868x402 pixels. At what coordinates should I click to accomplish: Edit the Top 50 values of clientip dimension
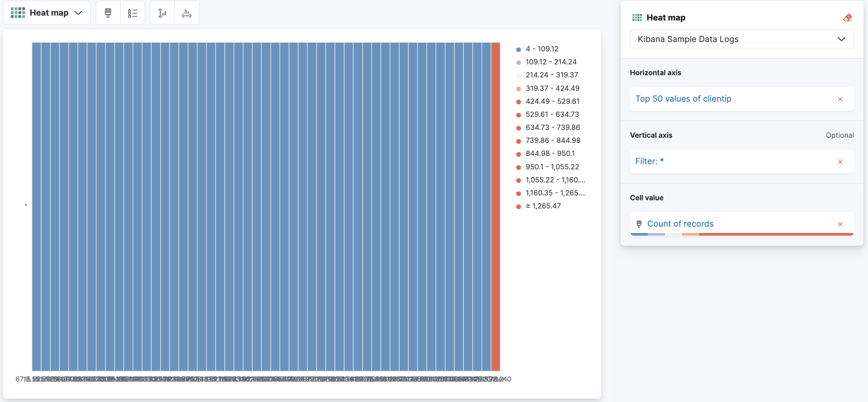coord(683,99)
